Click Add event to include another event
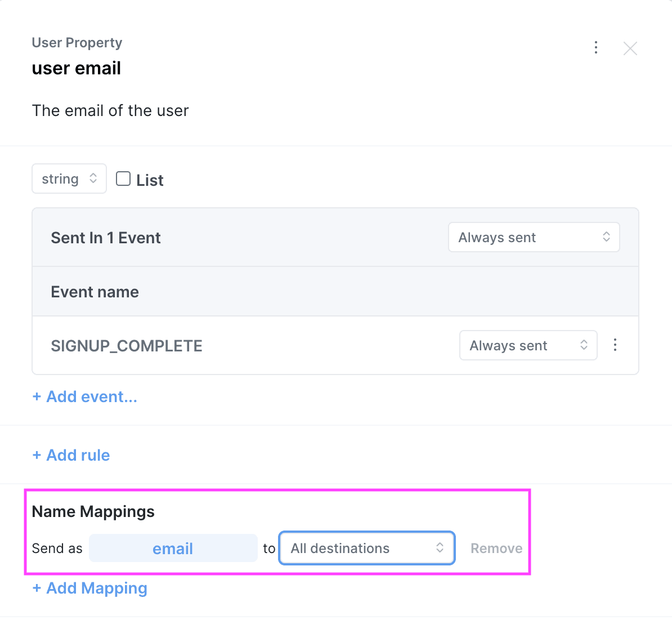672x624 pixels. pos(84,396)
